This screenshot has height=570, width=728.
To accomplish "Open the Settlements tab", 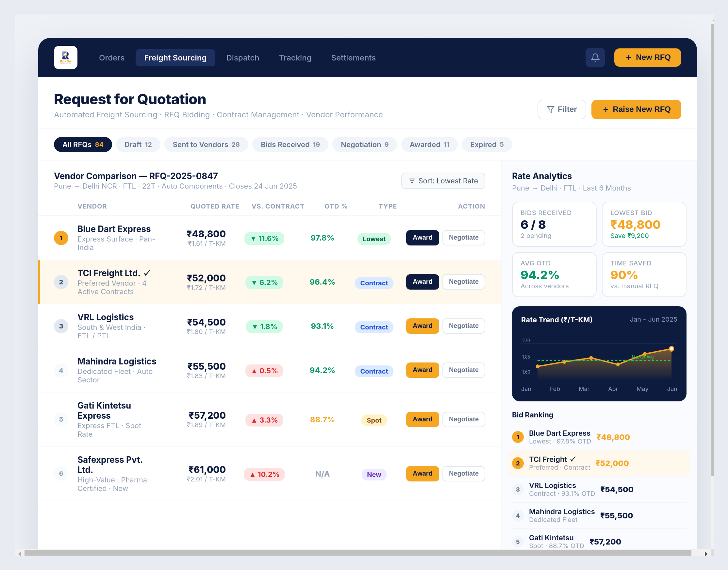I will pos(353,58).
